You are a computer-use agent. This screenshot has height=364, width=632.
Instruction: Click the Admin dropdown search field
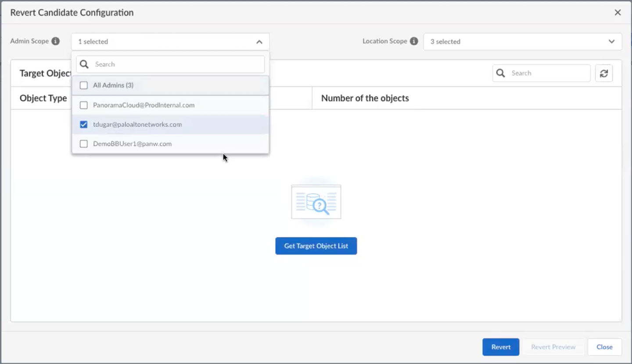coord(176,64)
